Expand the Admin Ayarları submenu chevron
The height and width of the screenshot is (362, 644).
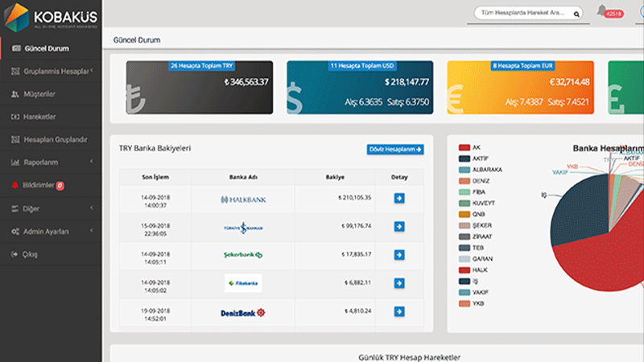[92, 231]
